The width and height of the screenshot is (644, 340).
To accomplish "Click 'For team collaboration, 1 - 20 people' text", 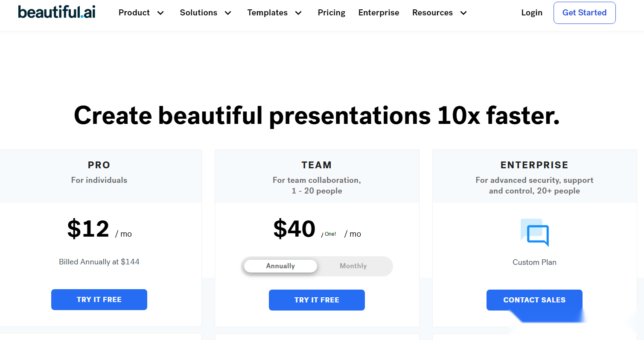I will click(x=317, y=185).
